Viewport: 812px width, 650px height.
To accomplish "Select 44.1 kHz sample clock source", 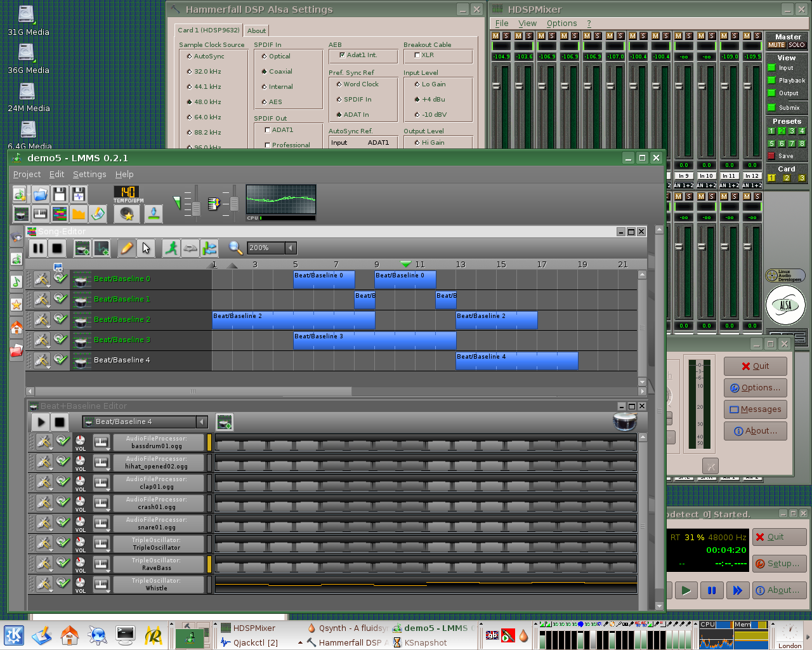I will [x=204, y=87].
